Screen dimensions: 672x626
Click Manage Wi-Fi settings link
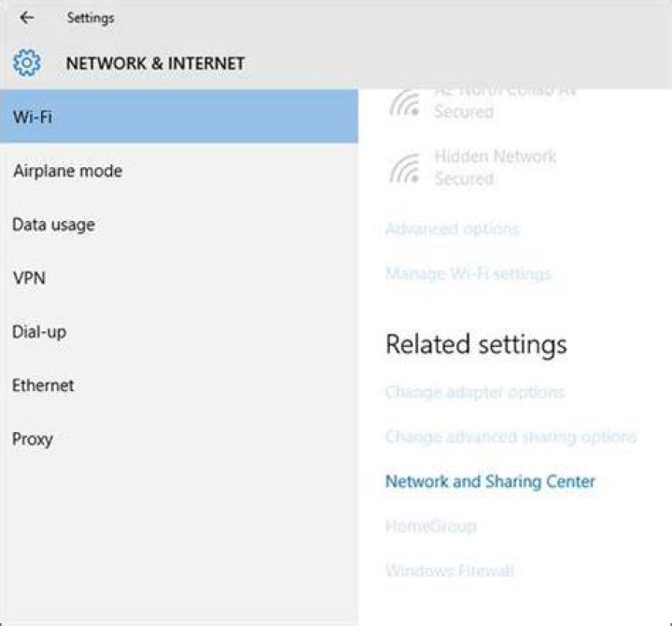tap(468, 273)
